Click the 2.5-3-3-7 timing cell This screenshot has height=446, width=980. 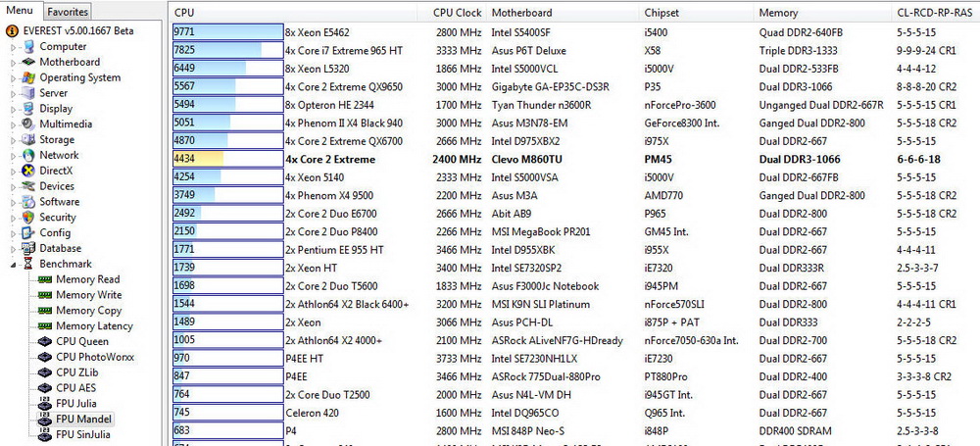coord(917,268)
